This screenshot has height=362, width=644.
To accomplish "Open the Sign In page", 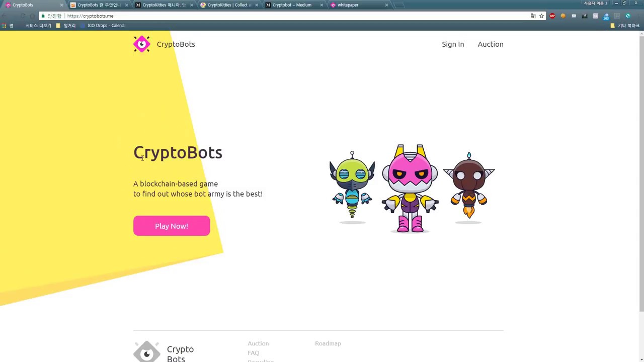I will [x=453, y=44].
